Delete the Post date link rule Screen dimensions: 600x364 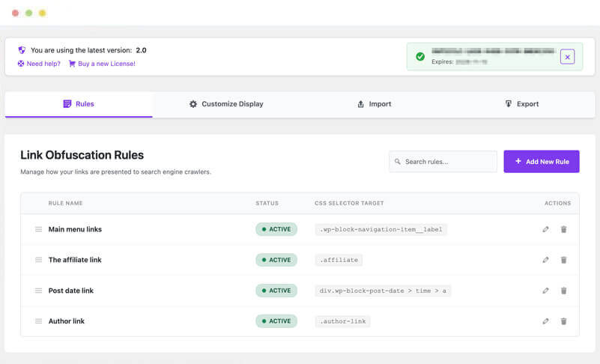point(564,291)
